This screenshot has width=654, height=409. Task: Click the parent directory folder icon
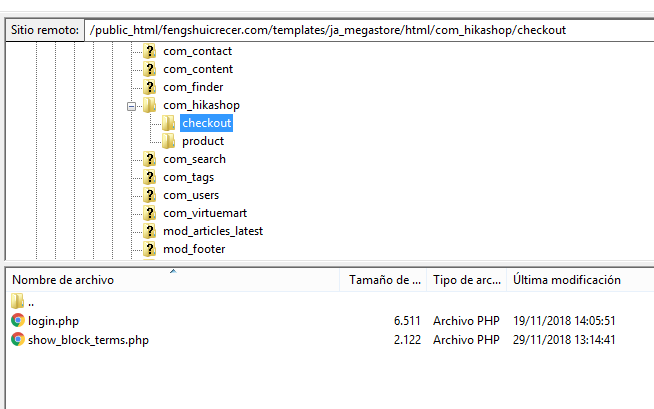18,301
